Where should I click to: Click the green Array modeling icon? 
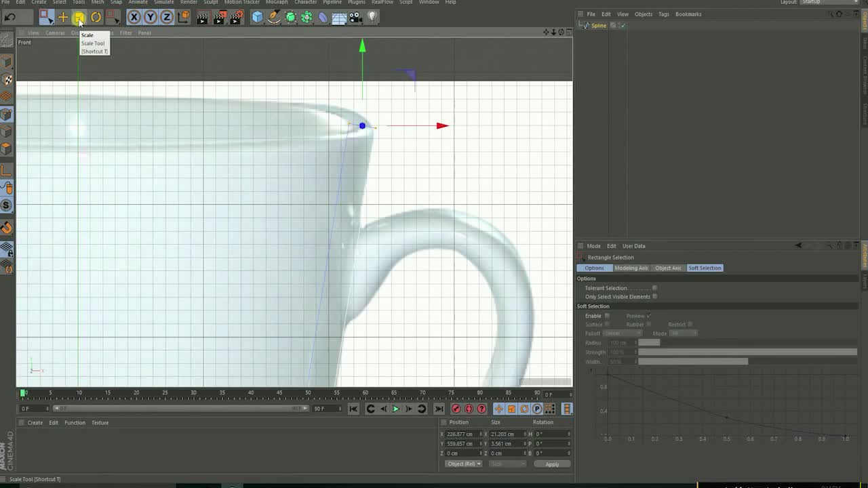click(307, 17)
